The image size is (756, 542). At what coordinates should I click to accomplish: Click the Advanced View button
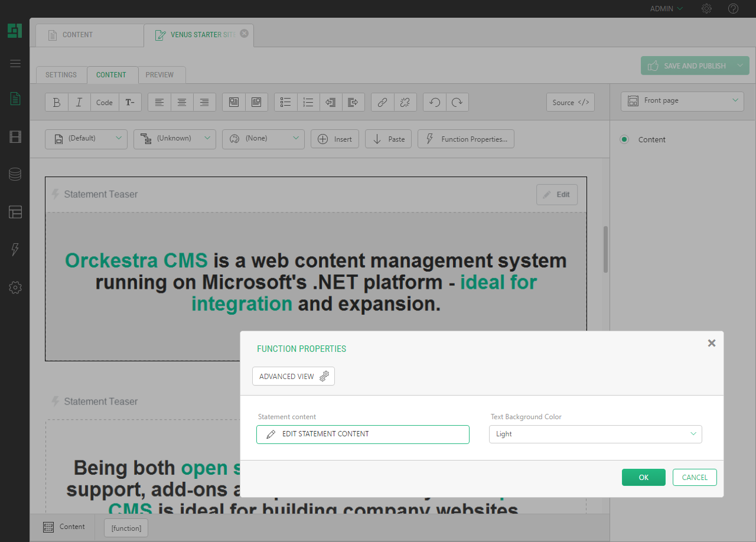click(x=294, y=376)
